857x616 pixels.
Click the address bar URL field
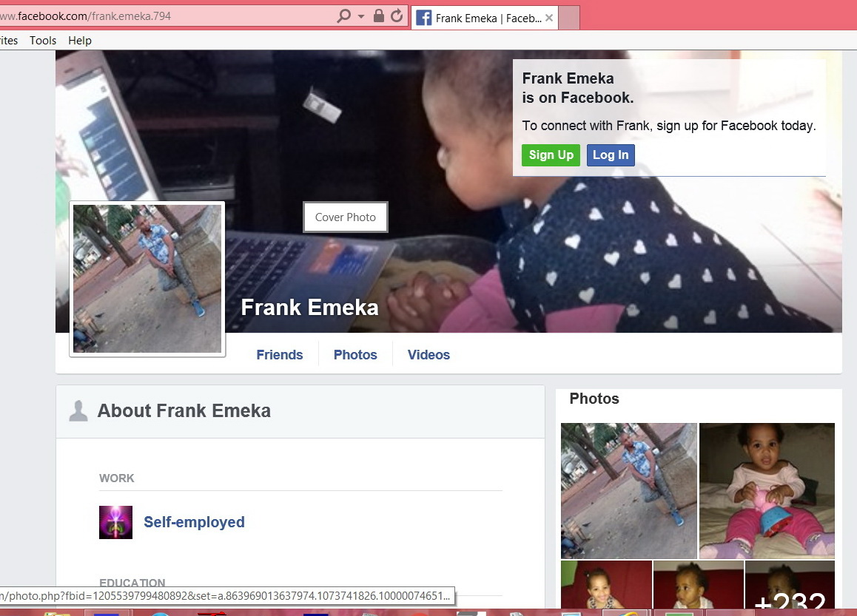point(163,16)
